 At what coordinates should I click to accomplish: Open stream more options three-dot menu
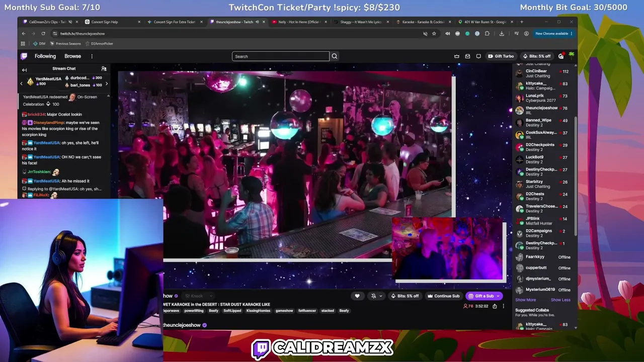pos(503,306)
